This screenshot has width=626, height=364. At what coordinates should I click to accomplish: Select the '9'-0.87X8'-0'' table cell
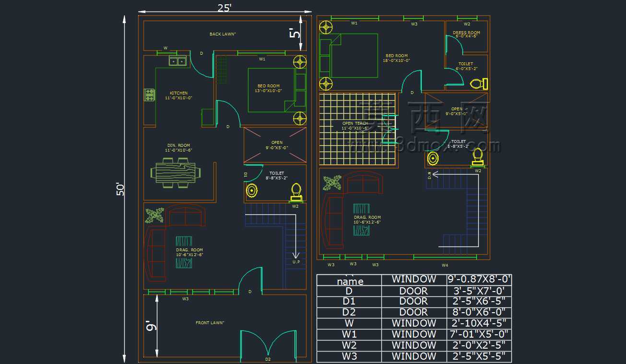tap(479, 279)
